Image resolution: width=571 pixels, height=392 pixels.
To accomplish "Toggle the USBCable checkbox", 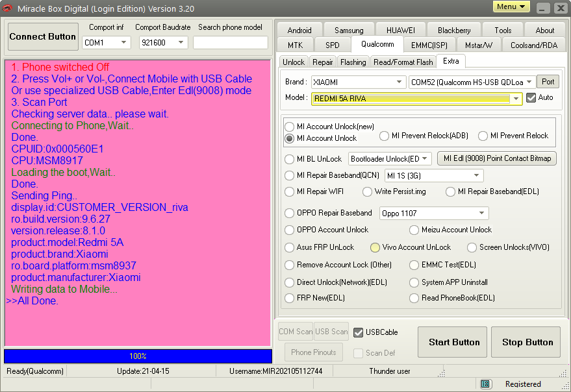I will tap(359, 332).
